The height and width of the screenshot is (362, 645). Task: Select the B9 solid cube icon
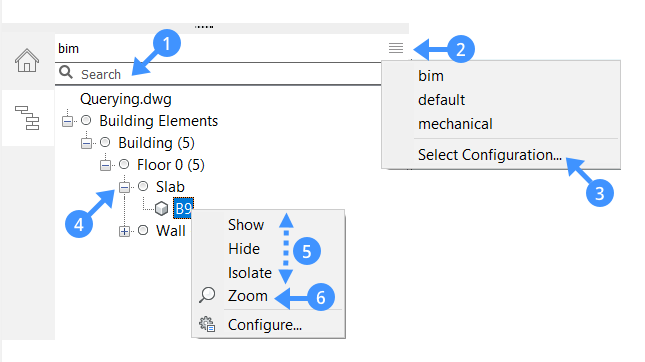[161, 209]
